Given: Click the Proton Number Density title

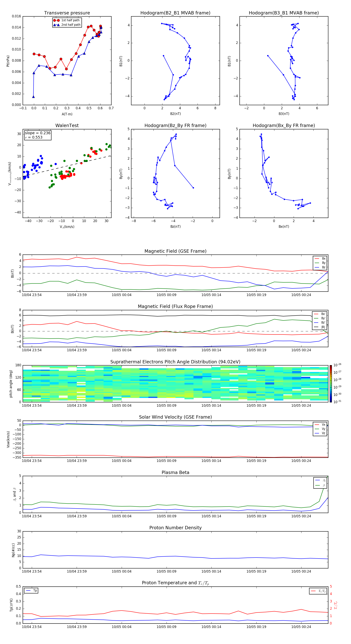Looking at the screenshot, I should (x=175, y=528).
